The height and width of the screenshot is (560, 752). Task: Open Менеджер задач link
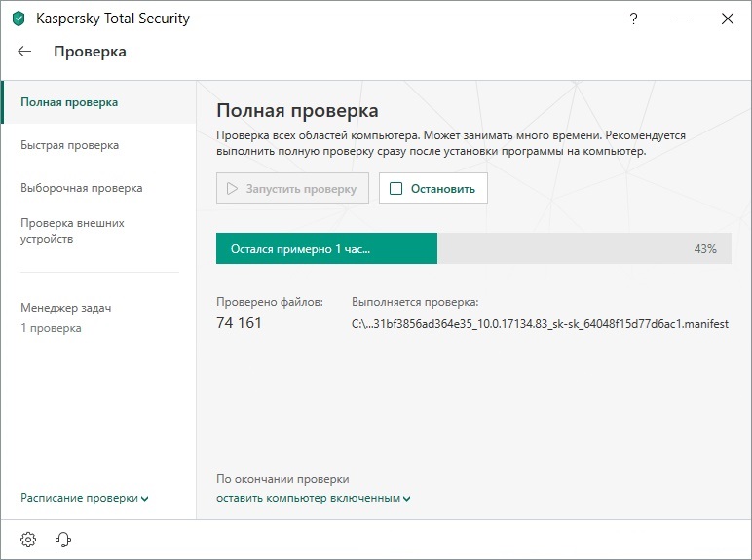(65, 308)
